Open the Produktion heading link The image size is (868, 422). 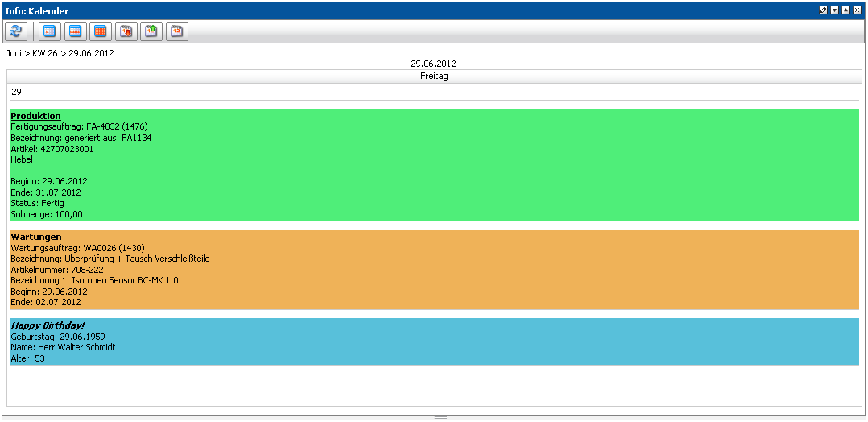35,116
